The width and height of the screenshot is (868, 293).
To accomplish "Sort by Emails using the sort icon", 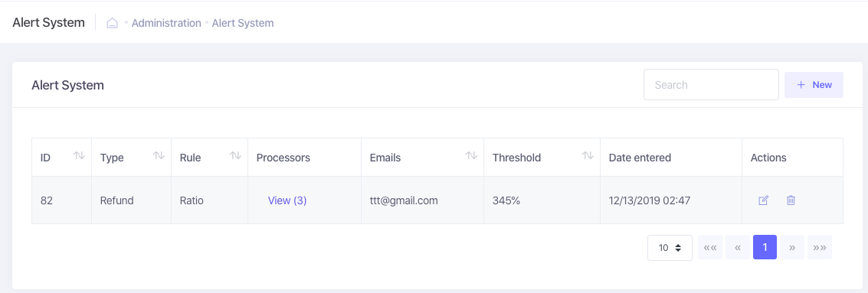I will coord(471,156).
